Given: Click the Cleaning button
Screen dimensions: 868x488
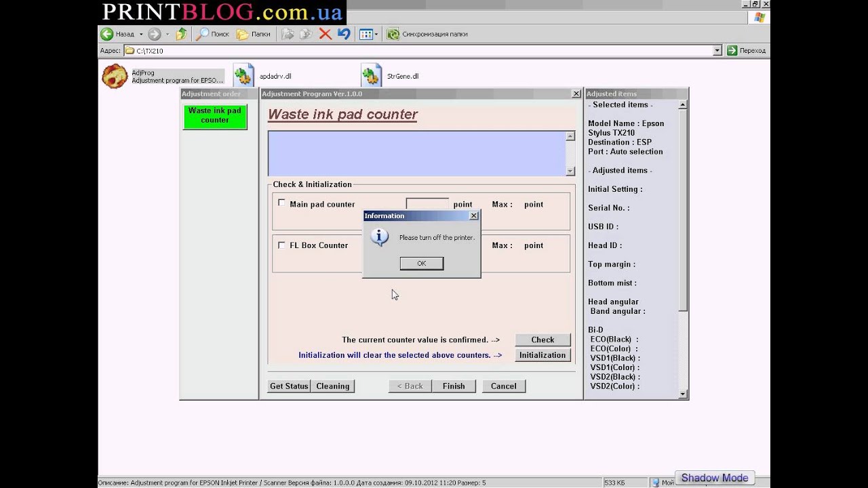Looking at the screenshot, I should point(333,386).
